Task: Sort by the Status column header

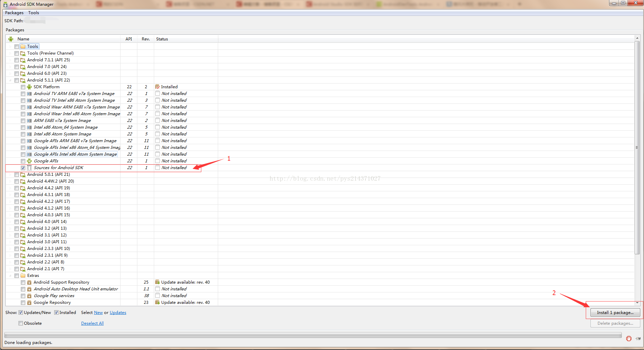Action: tap(186, 39)
